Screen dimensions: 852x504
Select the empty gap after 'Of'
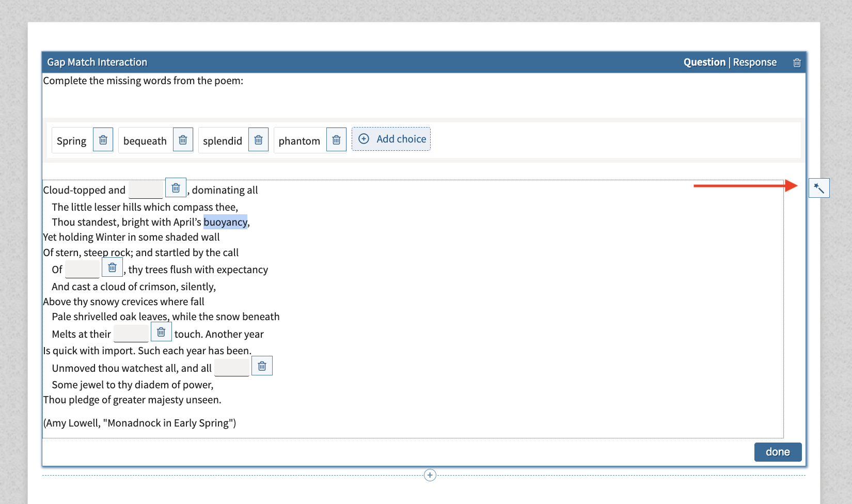coord(82,269)
